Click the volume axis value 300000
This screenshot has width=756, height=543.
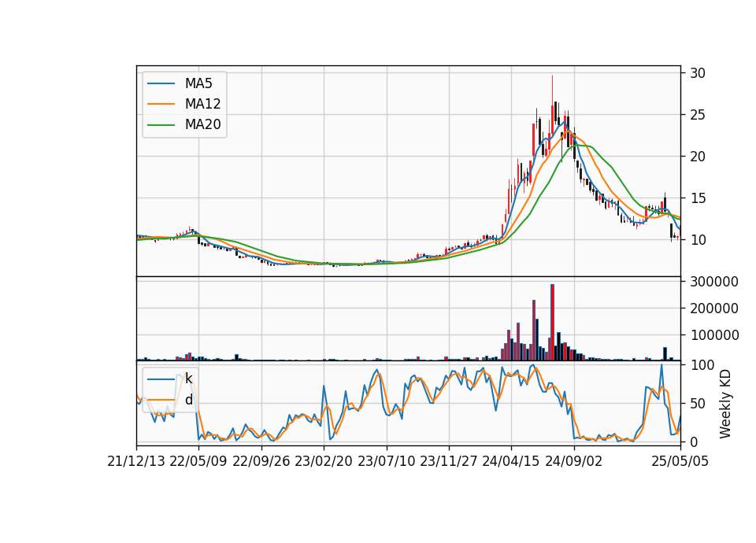click(x=714, y=282)
